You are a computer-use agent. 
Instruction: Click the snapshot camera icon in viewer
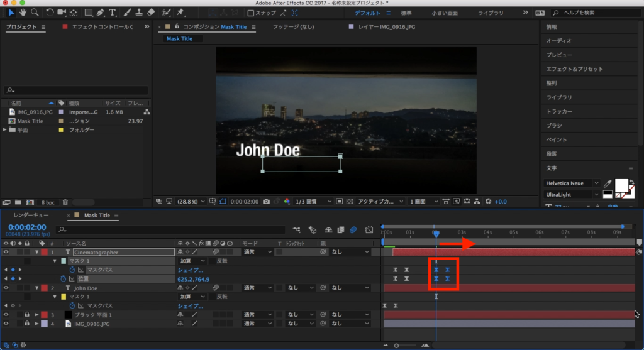click(x=267, y=202)
